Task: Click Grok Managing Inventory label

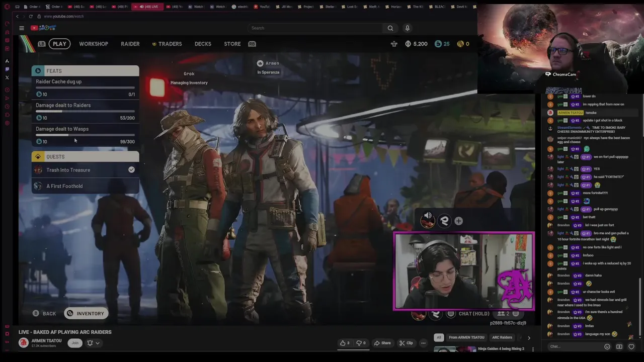Action: [x=189, y=78]
